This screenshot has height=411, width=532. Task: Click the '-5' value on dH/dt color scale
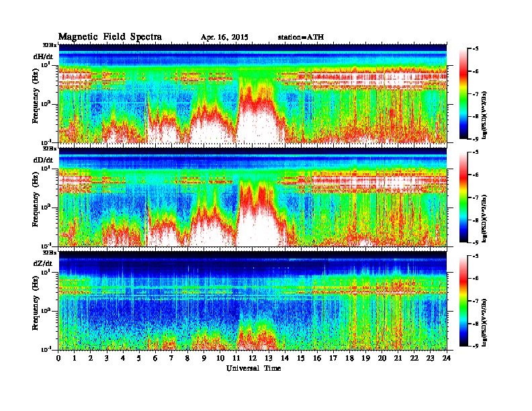pos(476,49)
